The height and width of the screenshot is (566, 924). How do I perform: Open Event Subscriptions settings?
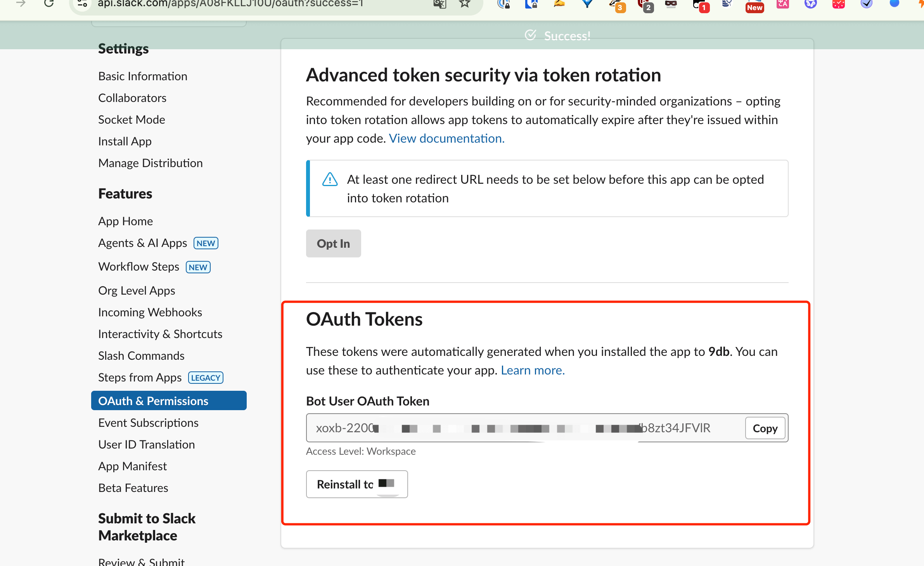(148, 423)
